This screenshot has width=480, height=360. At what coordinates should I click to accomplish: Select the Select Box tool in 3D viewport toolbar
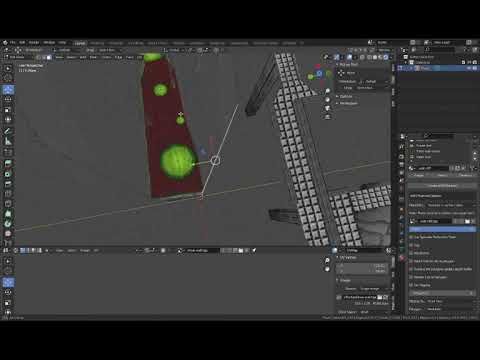pyautogui.click(x=8, y=68)
